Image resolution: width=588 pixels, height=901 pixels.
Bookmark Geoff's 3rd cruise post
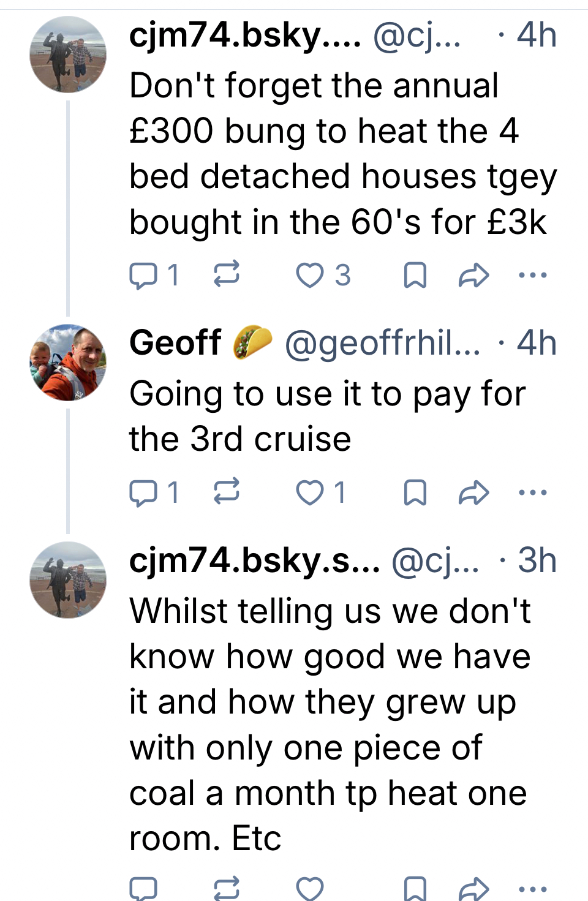pyautogui.click(x=415, y=493)
